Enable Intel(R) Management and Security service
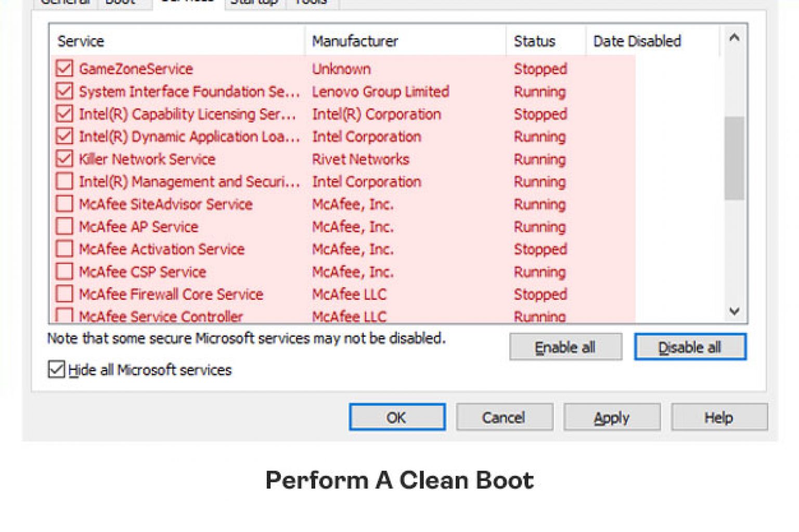Viewport: 799px width, 532px height. pyautogui.click(x=65, y=181)
